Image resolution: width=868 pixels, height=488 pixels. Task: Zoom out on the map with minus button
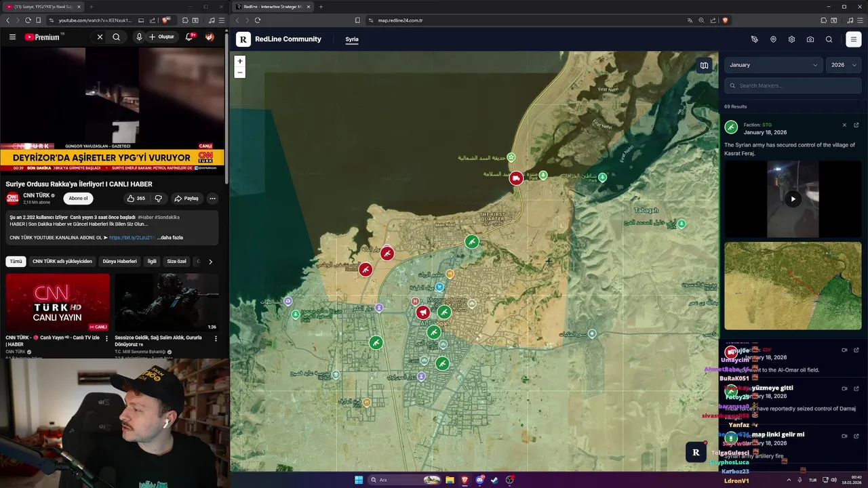pos(239,73)
